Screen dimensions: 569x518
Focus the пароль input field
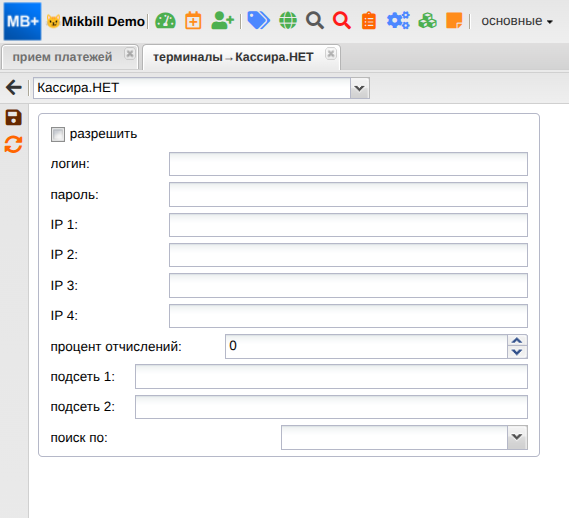(x=348, y=195)
